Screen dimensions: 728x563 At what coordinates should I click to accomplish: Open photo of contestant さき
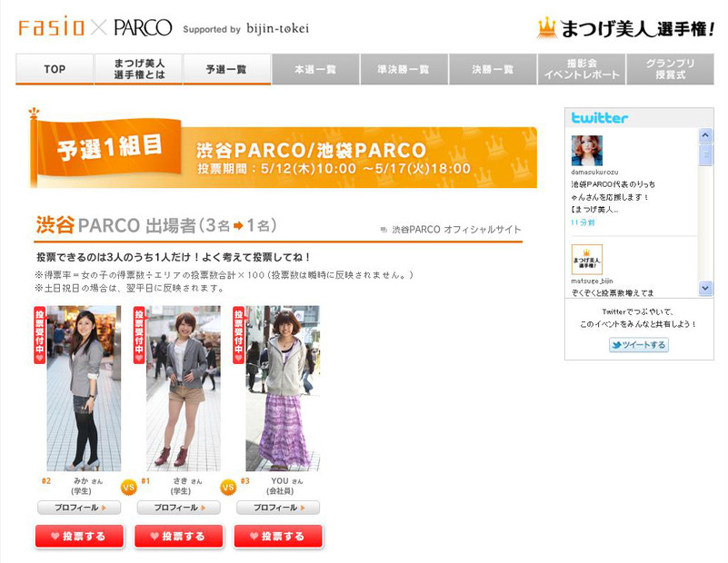click(184, 388)
